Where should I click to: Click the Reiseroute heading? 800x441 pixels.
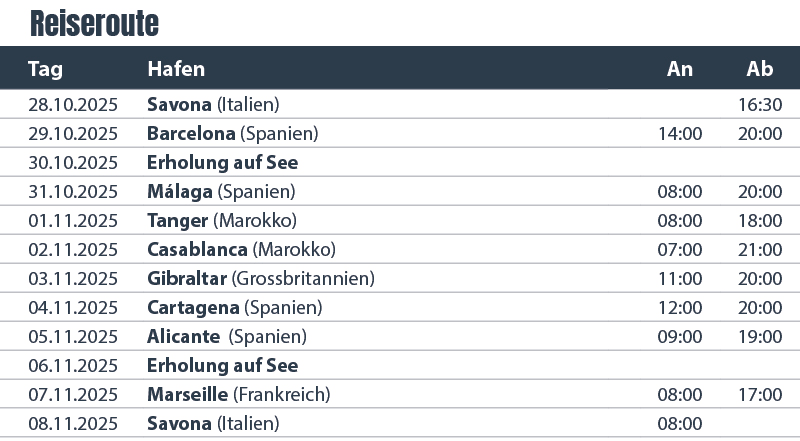click(94, 22)
